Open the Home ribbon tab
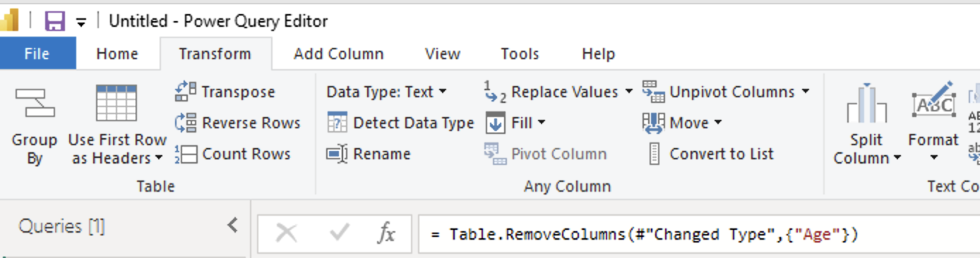980x258 pixels. coord(117,54)
